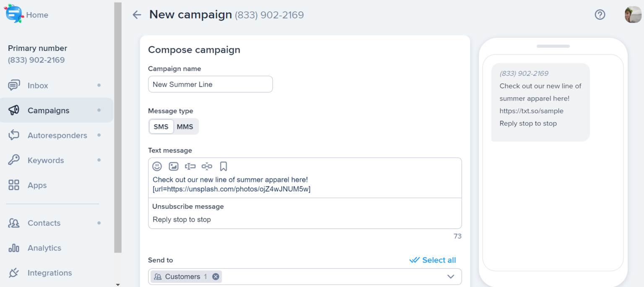Open the user profile avatar
The height and width of the screenshot is (287, 644).
pyautogui.click(x=633, y=15)
